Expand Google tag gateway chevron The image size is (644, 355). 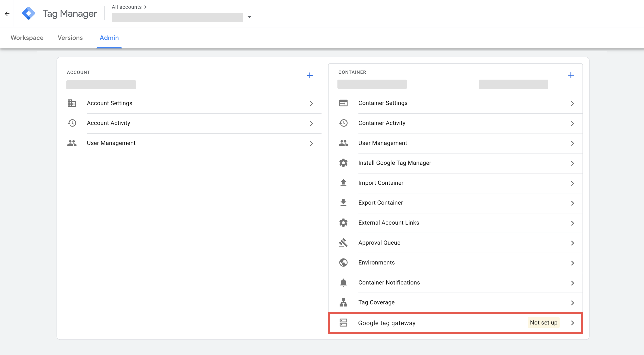573,323
